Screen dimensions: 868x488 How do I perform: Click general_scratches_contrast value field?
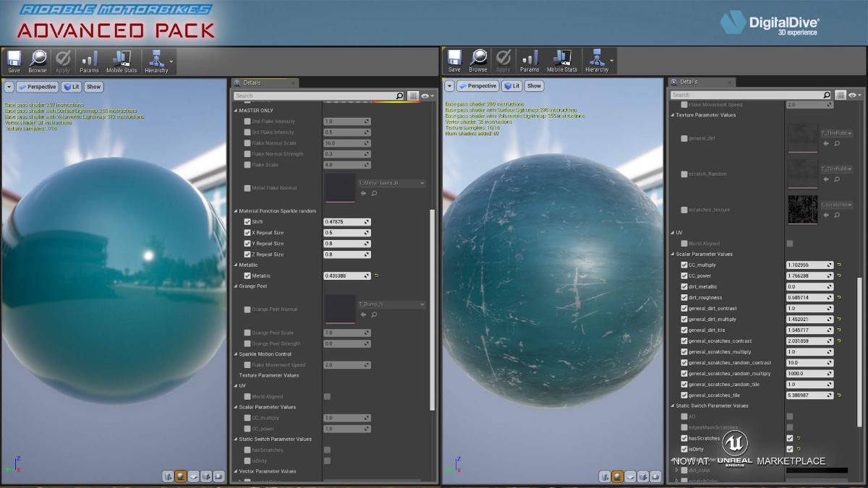[809, 341]
